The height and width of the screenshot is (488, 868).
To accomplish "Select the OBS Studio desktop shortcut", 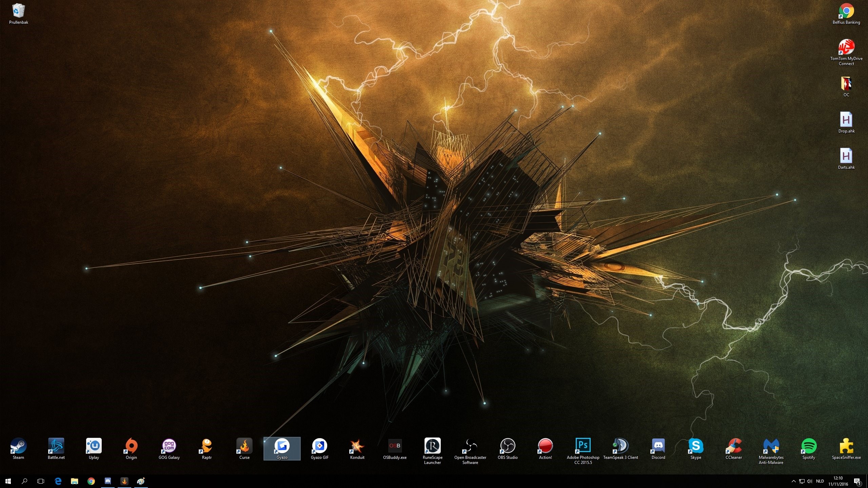I will pyautogui.click(x=508, y=449).
